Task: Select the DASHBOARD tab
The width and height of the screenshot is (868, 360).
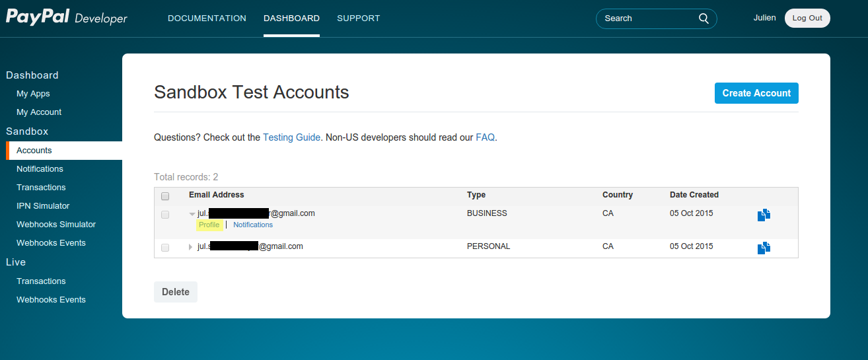Action: point(291,18)
